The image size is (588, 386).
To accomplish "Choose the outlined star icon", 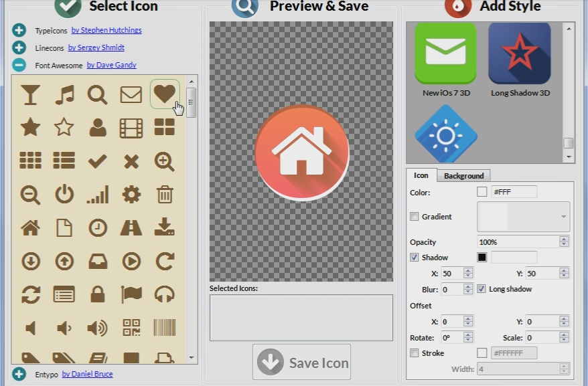I will pos(64,127).
